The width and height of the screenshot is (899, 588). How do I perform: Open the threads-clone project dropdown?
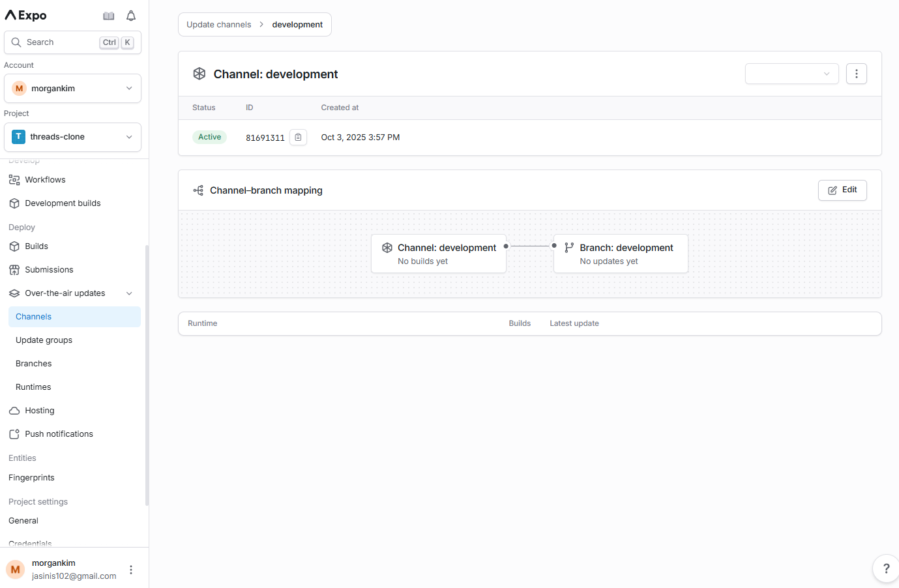pyautogui.click(x=72, y=137)
